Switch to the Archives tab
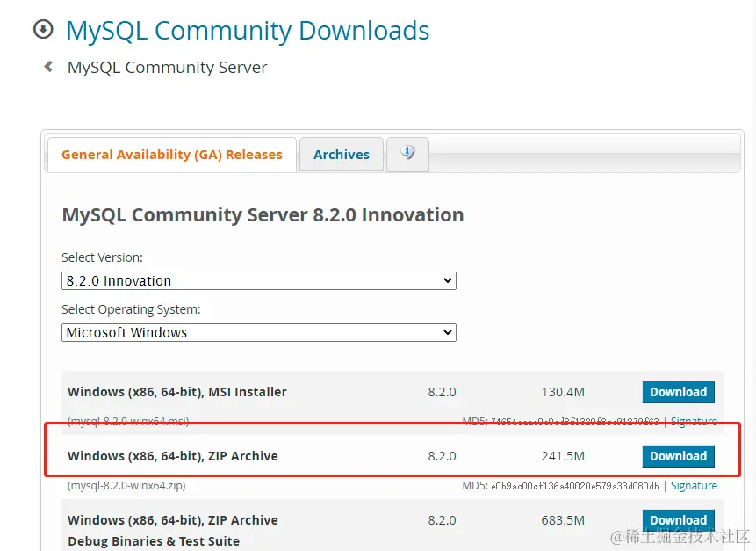This screenshot has height=551, width=756. point(342,155)
